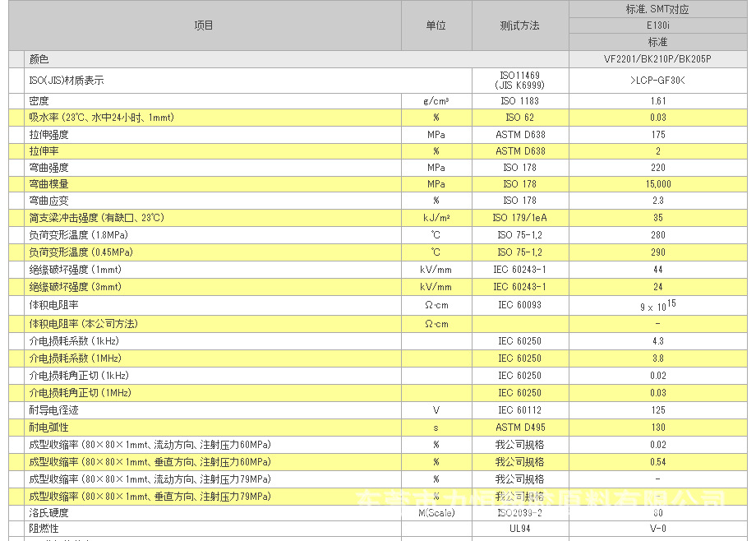This screenshot has width=756, height=541.
Task: Select the 测试方法 column header
Action: pyautogui.click(x=521, y=25)
